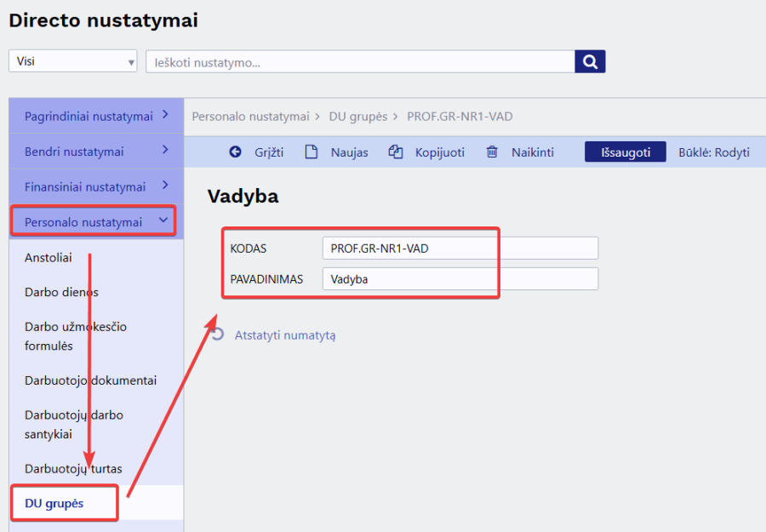The height and width of the screenshot is (532, 766).
Task: Click the Kopijuoti copy icon
Action: [395, 152]
